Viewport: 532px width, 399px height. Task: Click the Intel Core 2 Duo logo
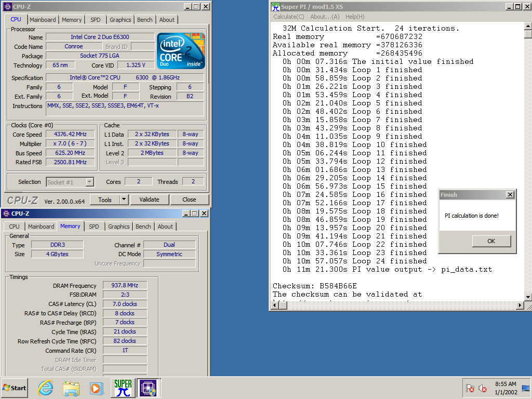(181, 51)
